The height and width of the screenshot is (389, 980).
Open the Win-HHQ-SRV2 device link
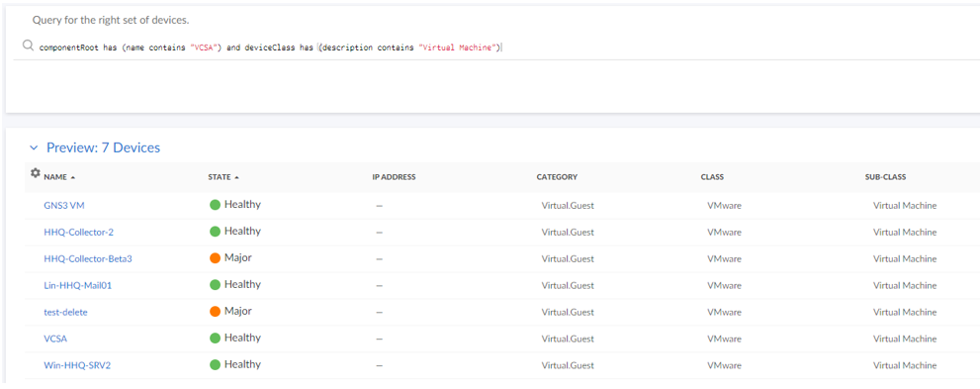click(77, 365)
